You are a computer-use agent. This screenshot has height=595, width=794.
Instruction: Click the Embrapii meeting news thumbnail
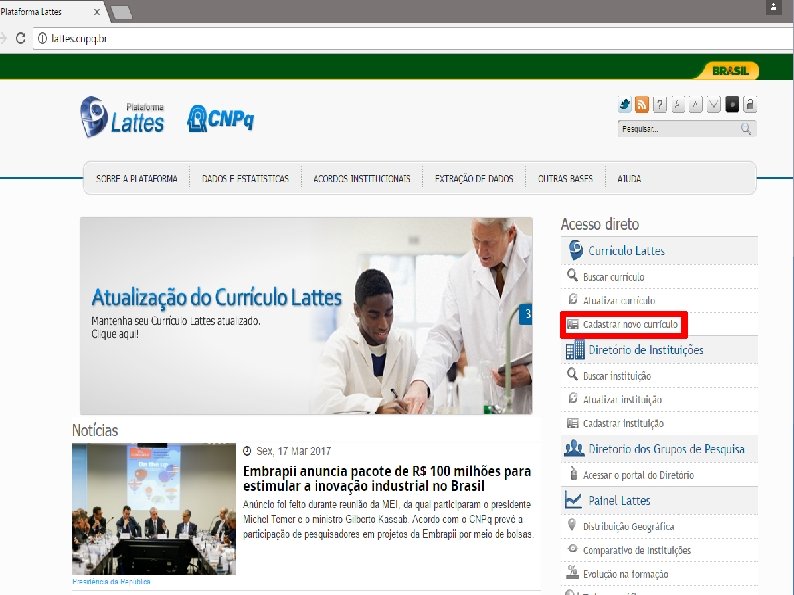[154, 508]
